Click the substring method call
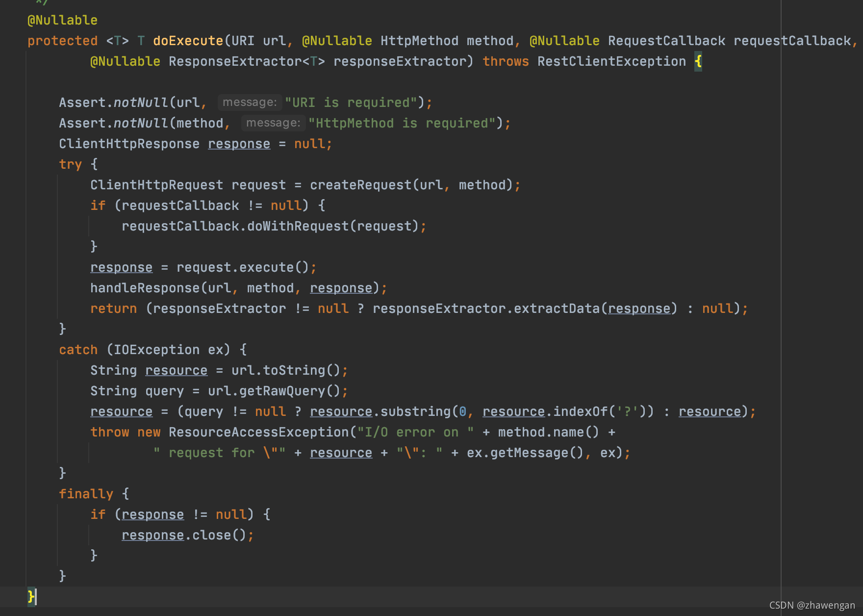Image resolution: width=863 pixels, height=616 pixels. (x=415, y=411)
